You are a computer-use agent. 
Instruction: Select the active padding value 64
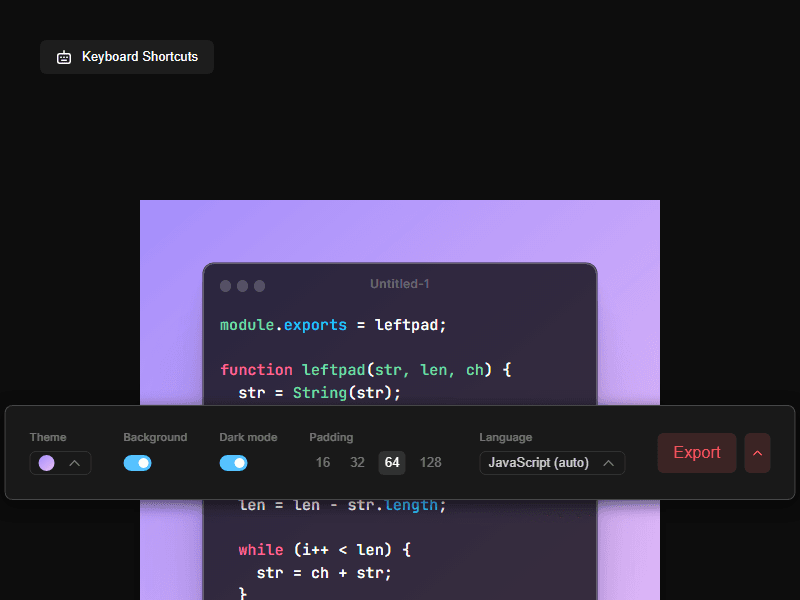click(x=392, y=463)
